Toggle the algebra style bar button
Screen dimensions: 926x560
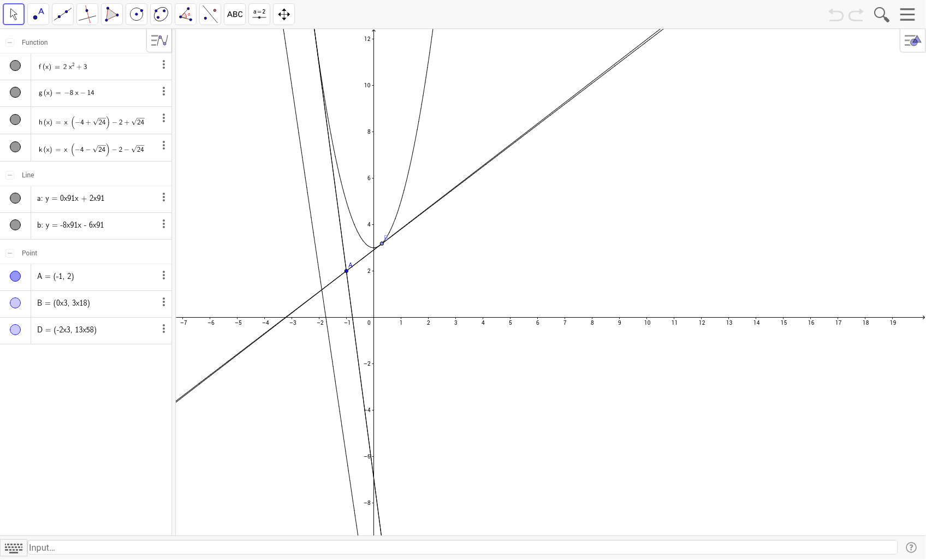tap(159, 40)
